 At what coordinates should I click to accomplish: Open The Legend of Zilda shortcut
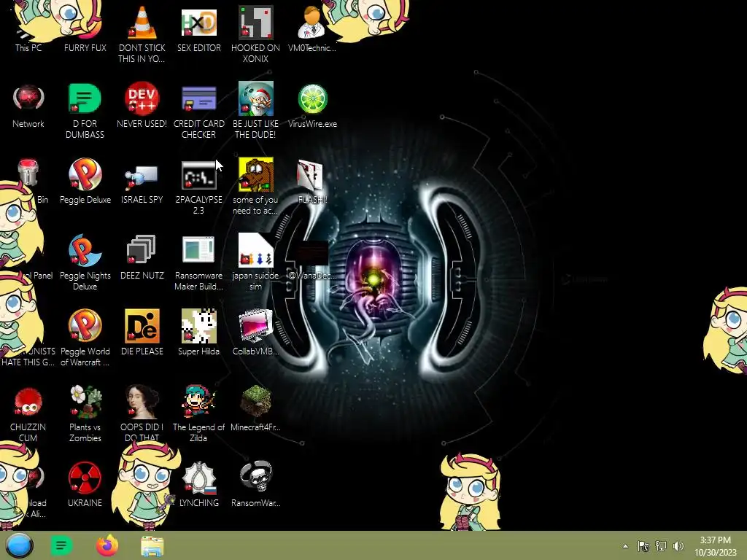(198, 413)
